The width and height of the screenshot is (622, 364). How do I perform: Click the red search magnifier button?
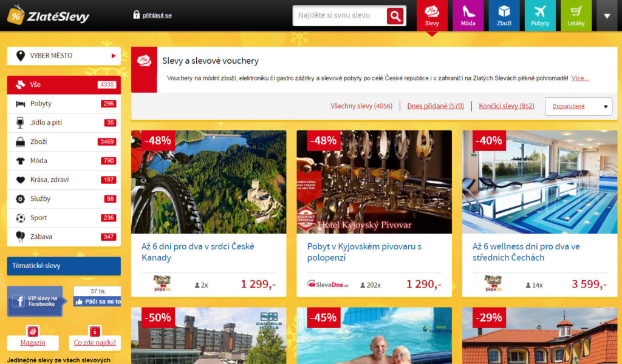coord(395,16)
